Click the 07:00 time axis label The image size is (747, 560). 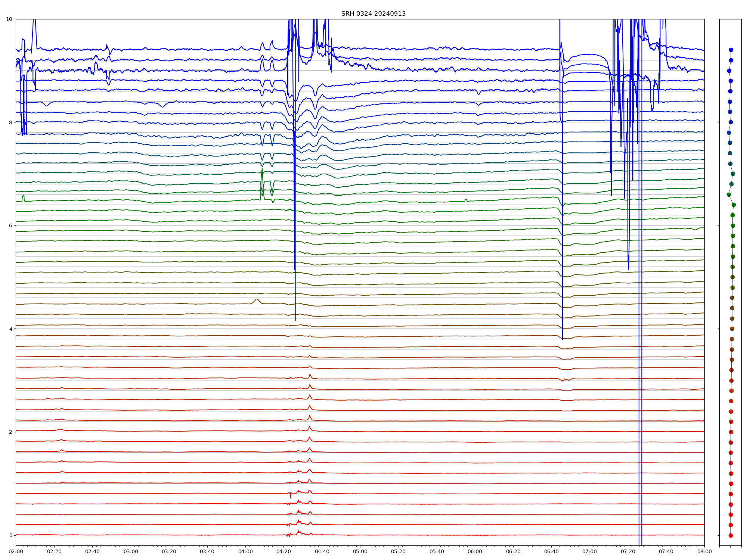590,551
